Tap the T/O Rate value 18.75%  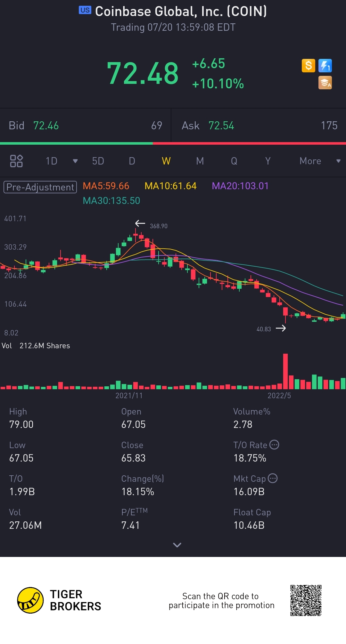point(250,458)
